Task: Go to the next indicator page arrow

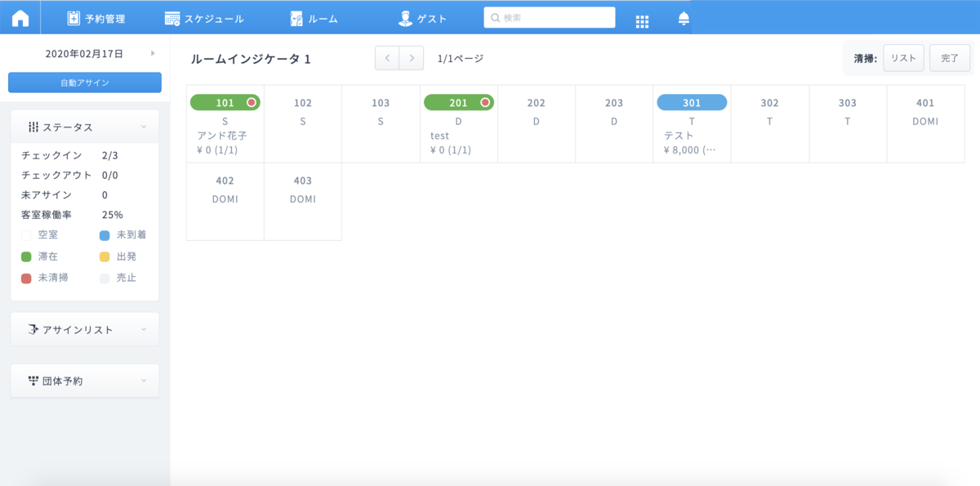Action: 412,58
